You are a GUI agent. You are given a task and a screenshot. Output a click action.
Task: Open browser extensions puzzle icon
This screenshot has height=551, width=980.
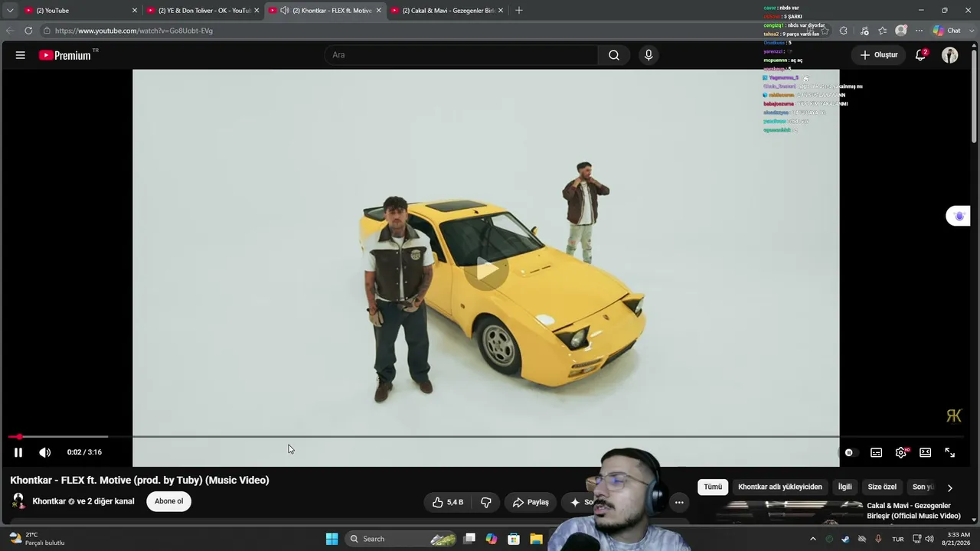tap(844, 31)
